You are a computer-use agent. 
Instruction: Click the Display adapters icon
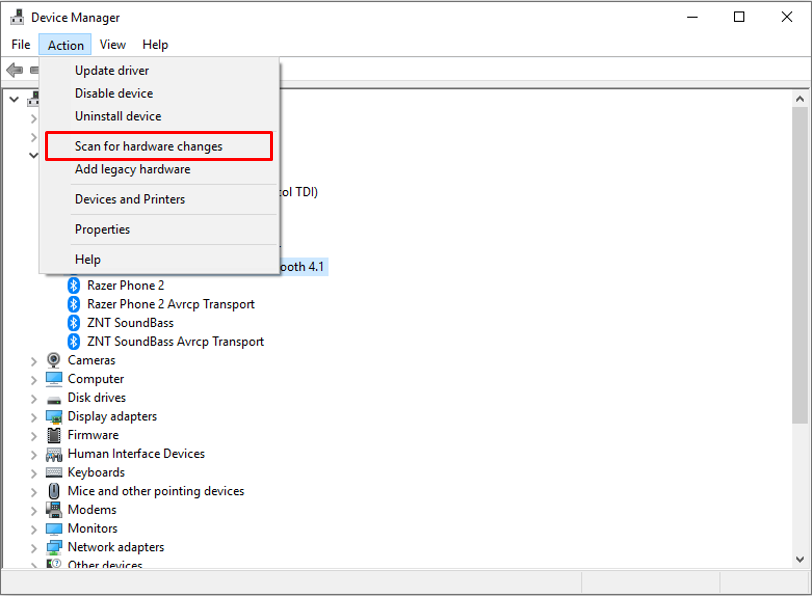tap(53, 416)
